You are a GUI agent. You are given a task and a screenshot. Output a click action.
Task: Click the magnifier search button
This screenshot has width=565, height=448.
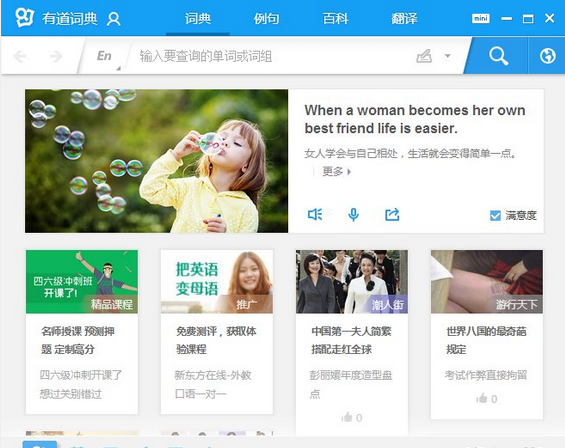pyautogui.click(x=498, y=56)
